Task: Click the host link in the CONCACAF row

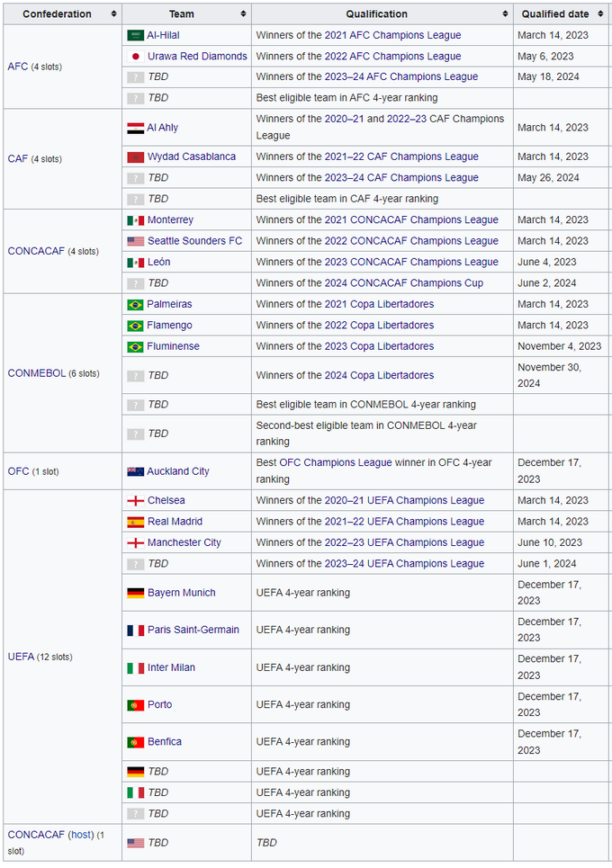Action: click(83, 835)
